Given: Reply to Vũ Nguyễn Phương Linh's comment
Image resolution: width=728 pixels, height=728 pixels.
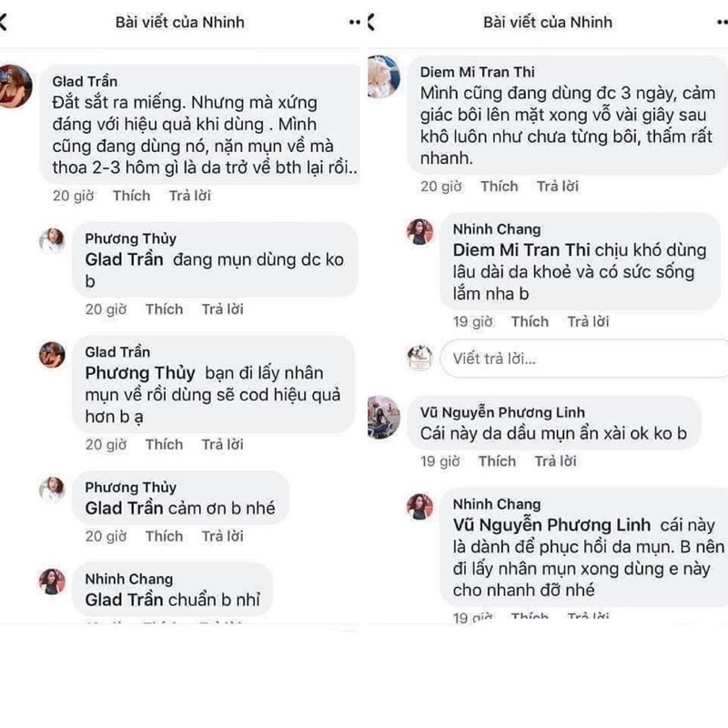Looking at the screenshot, I should tap(555, 461).
